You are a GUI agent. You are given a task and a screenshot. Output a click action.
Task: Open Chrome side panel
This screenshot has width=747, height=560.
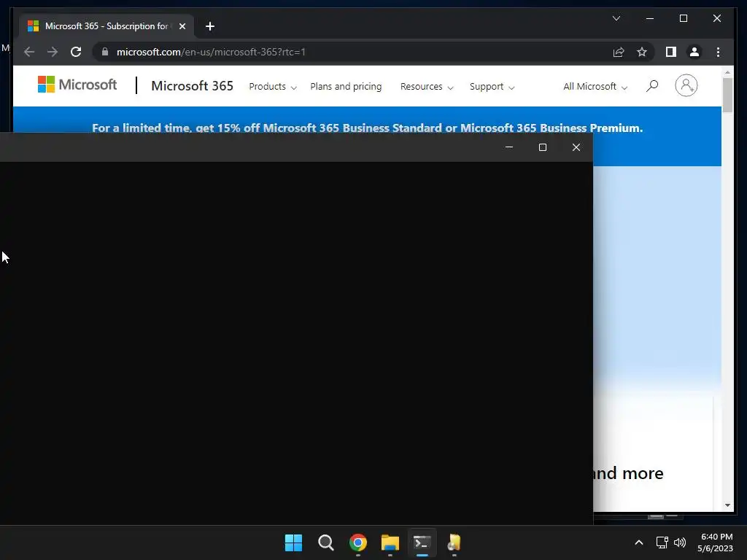671,52
